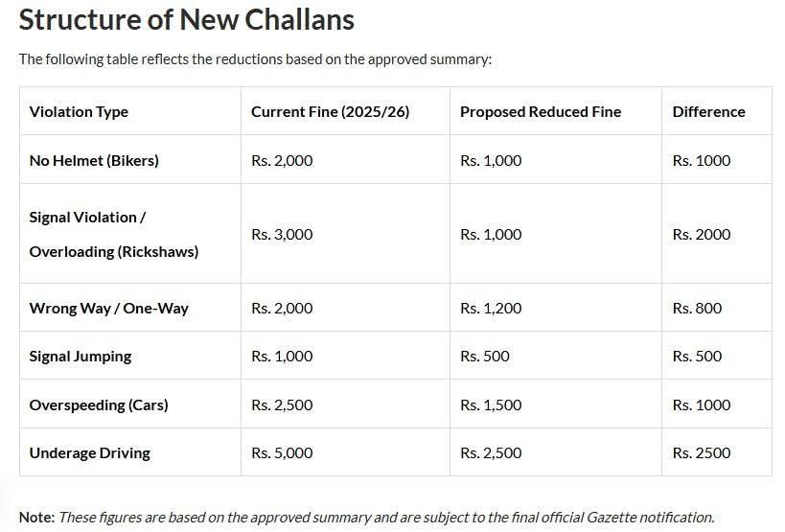Click the "Difference" column header
785x532 pixels.
click(708, 112)
